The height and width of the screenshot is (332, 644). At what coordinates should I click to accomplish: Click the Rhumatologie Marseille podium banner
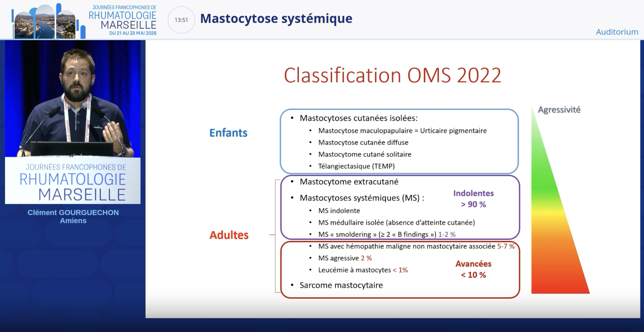[73, 181]
